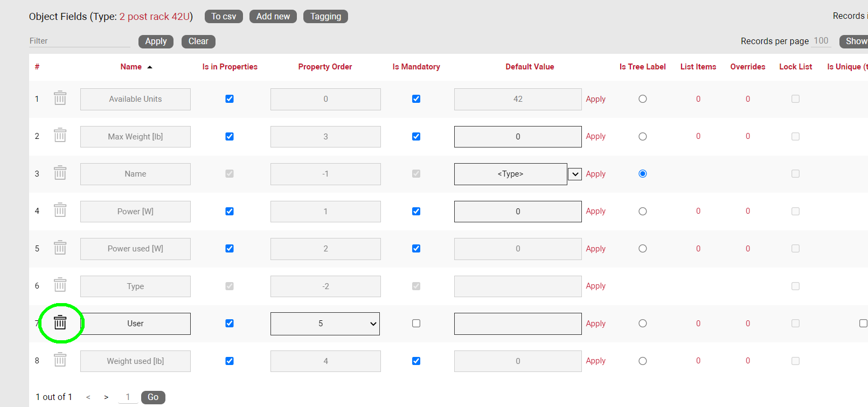Click trash icon for Max Weight [lb]
The width and height of the screenshot is (868, 407).
point(60,136)
